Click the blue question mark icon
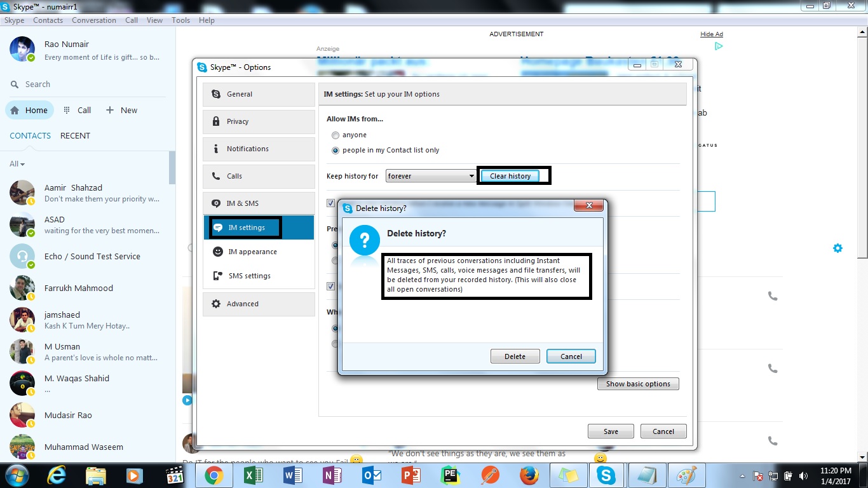This screenshot has width=868, height=488. [365, 240]
